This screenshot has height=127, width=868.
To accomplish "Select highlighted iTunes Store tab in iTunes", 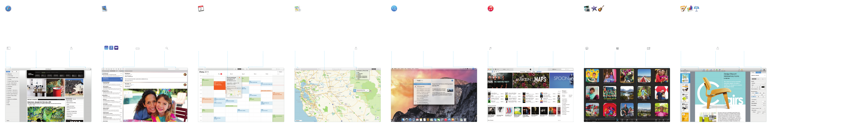I will pos(539,72).
